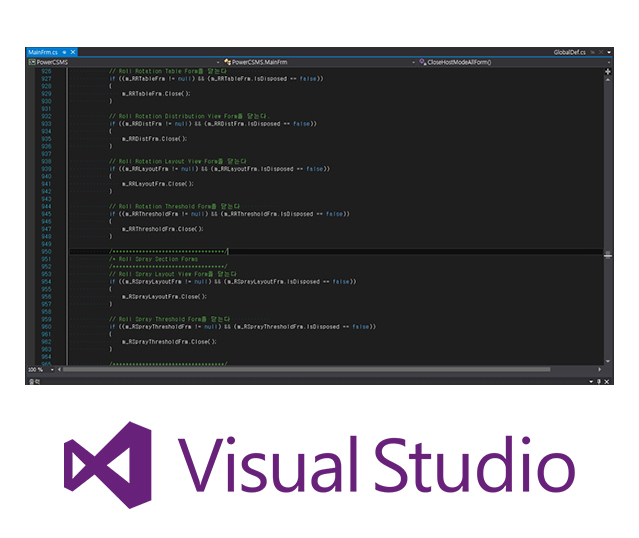Click the horizontal scrollbar left arrow
The image size is (639, 538).
(59, 370)
